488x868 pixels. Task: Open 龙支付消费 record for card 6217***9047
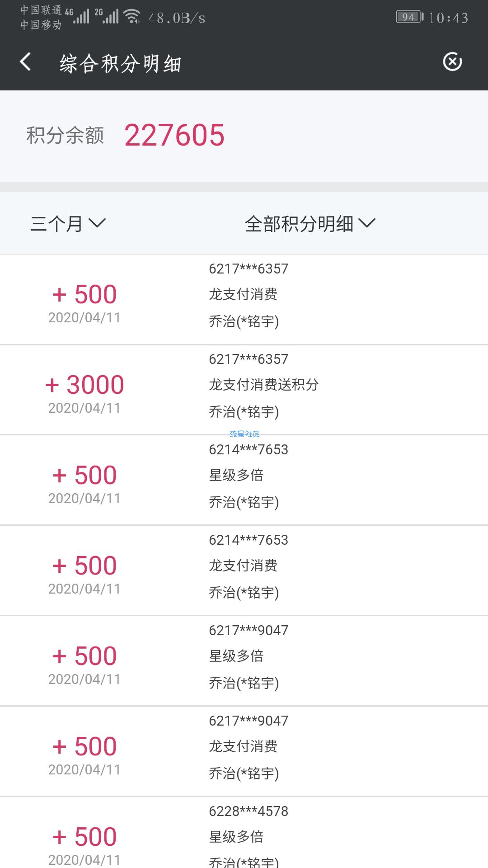click(x=244, y=751)
